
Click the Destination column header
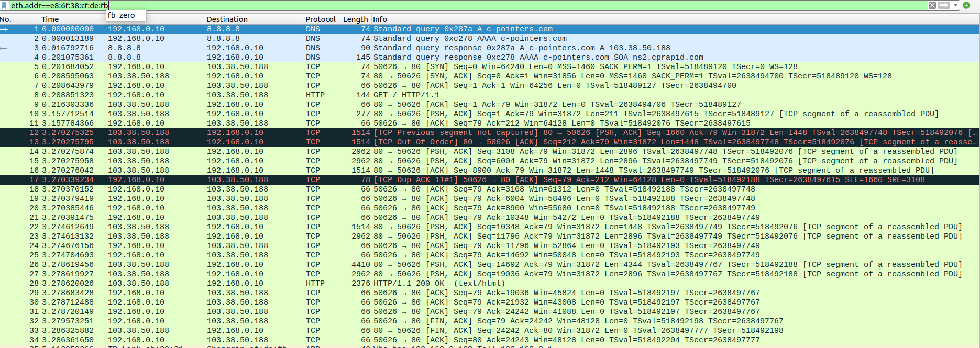coord(227,19)
